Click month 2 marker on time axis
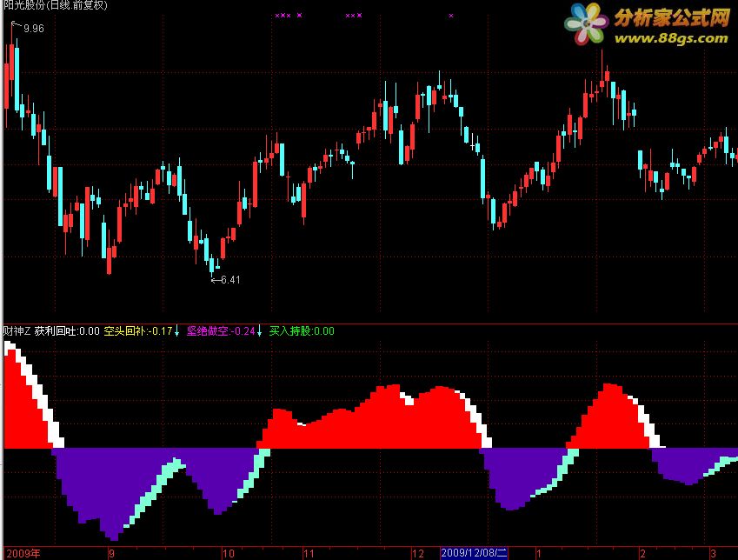This screenshot has width=738, height=560. (643, 553)
